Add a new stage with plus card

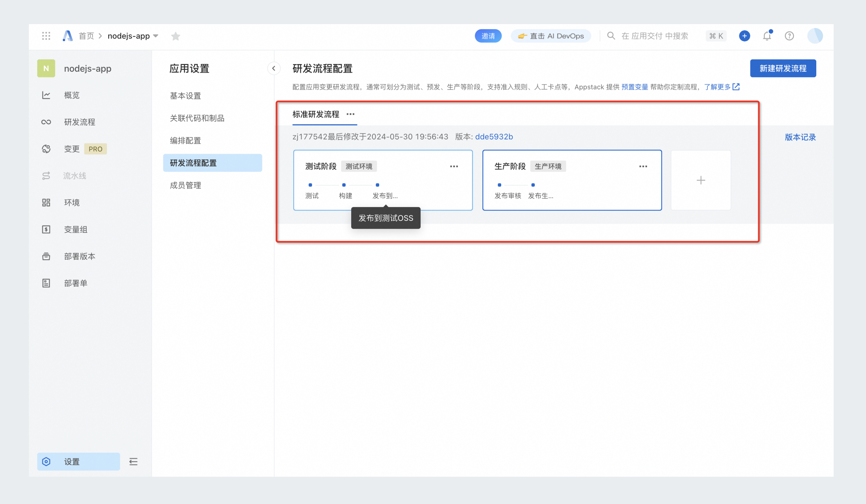click(701, 180)
